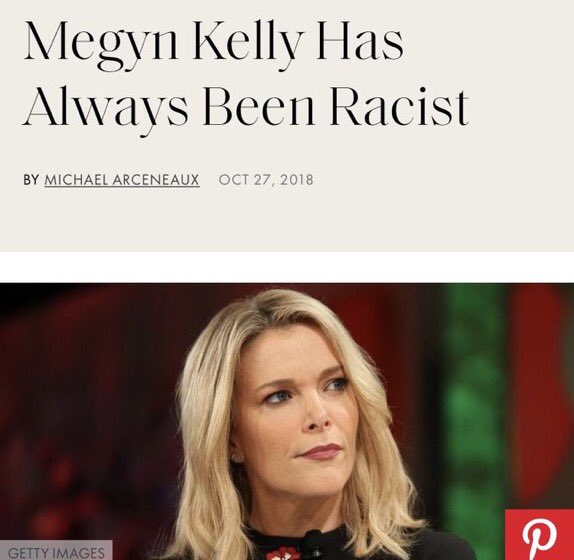Screen dimensions: 574x560
Task: Open the article's hero photo
Action: 287,421
